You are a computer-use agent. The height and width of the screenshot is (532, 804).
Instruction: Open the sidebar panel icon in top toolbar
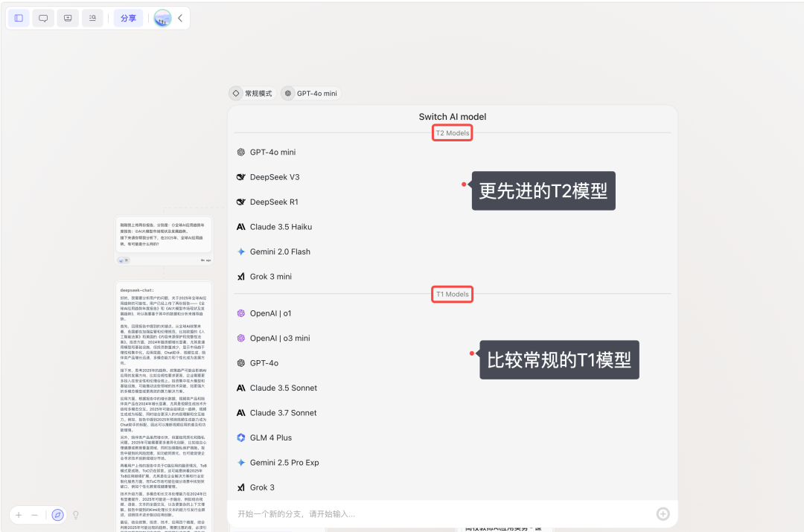[19, 18]
